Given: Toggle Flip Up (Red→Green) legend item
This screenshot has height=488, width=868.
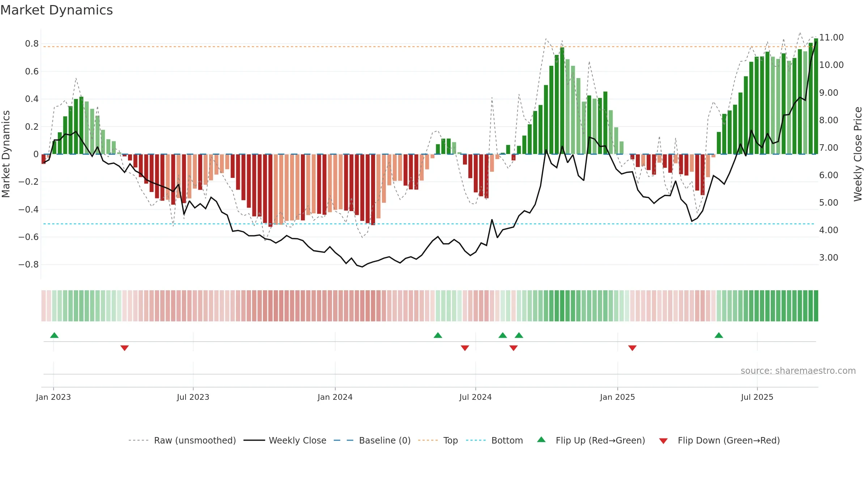Looking at the screenshot, I should [x=591, y=440].
